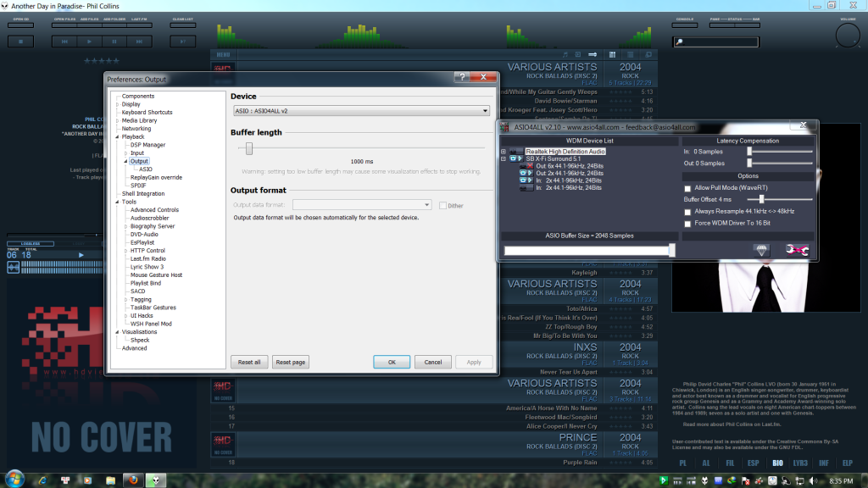
Task: Toggle Realtek High Definition Audio device icon
Action: click(516, 152)
